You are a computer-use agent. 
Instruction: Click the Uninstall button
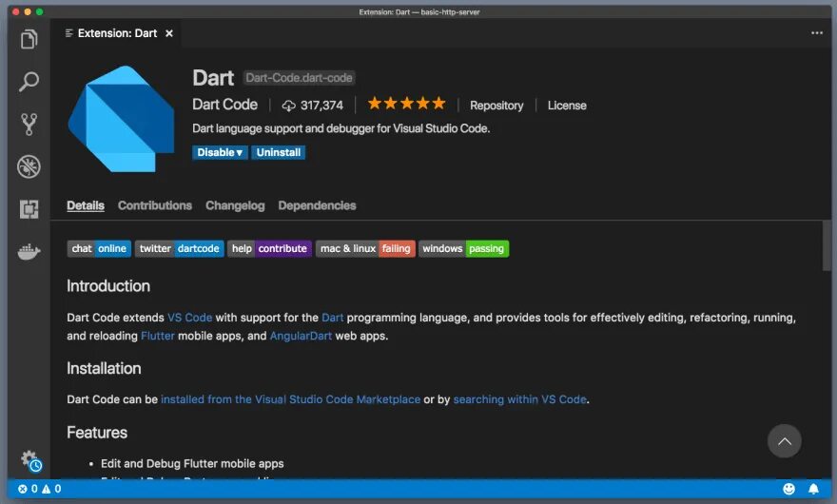[278, 153]
